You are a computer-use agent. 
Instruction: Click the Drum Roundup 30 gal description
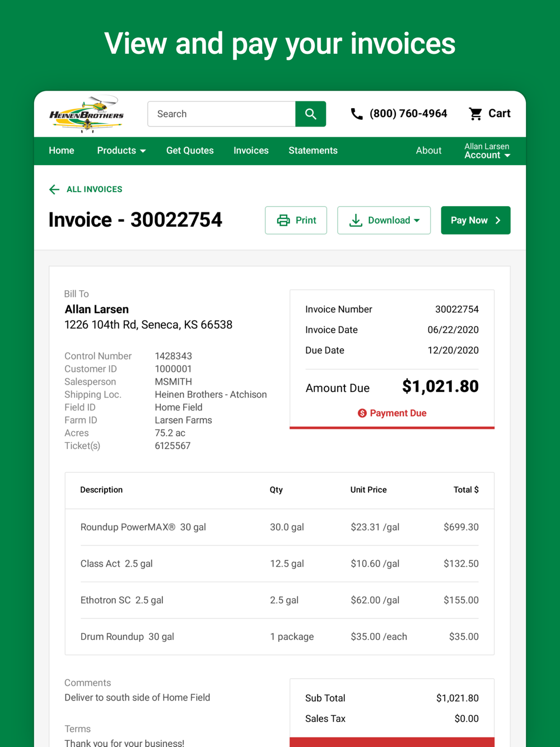click(127, 637)
